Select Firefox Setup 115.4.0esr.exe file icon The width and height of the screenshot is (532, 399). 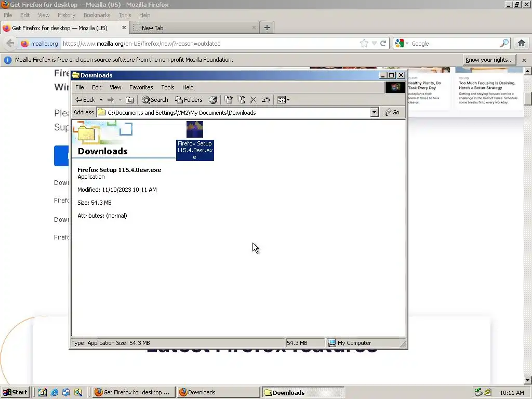[x=195, y=140]
